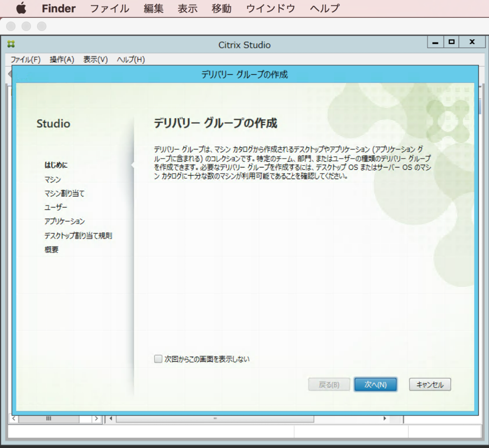Viewport: 489px width, 448px height.
Task: Open the 移動 menu
Action: pos(222,9)
